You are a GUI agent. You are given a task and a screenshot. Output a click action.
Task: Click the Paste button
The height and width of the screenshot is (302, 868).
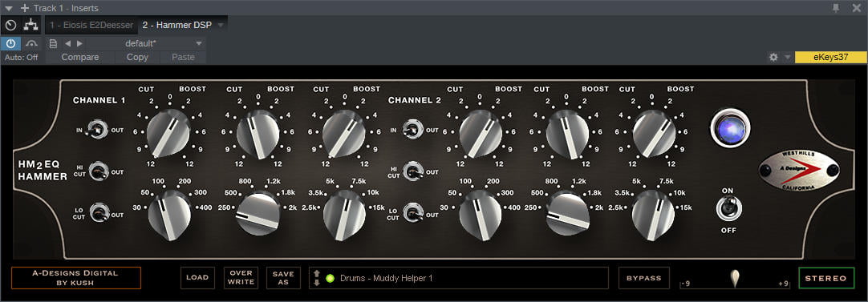point(183,57)
